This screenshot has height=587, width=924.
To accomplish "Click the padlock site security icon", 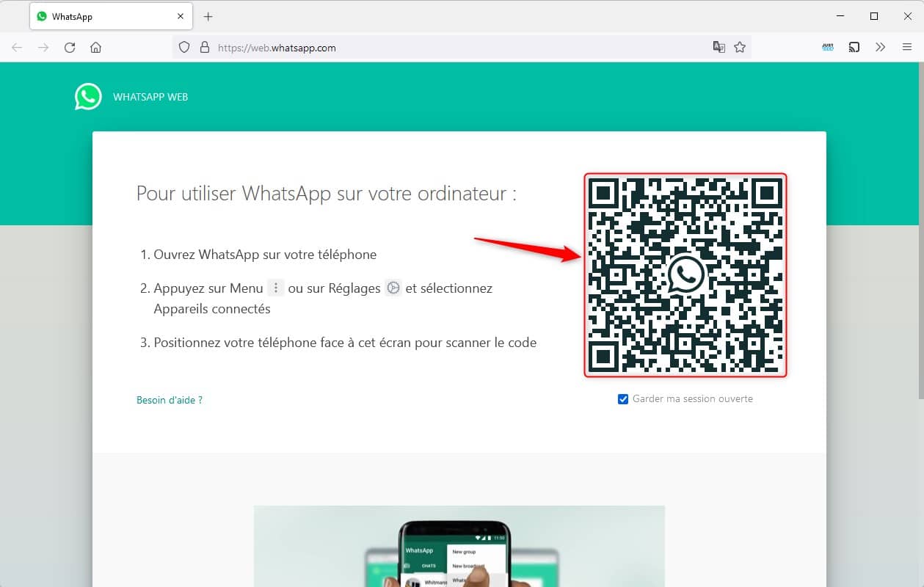I will 205,48.
